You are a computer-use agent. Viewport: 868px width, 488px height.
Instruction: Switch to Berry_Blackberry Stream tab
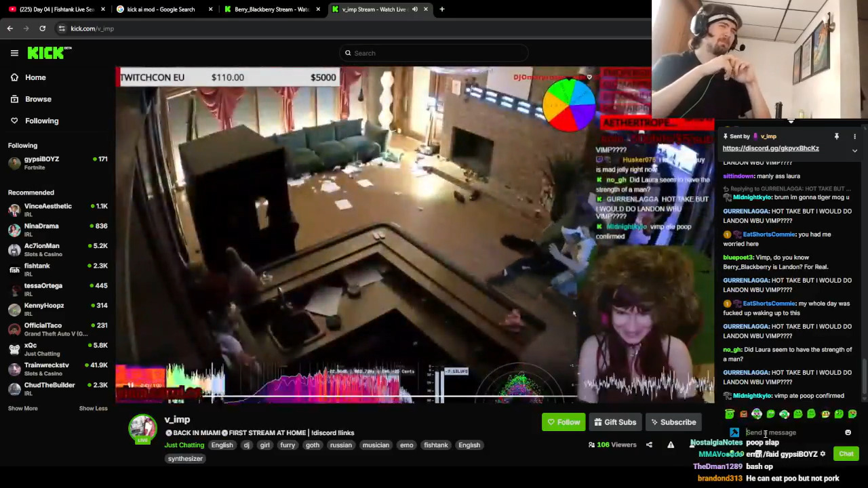(x=272, y=9)
